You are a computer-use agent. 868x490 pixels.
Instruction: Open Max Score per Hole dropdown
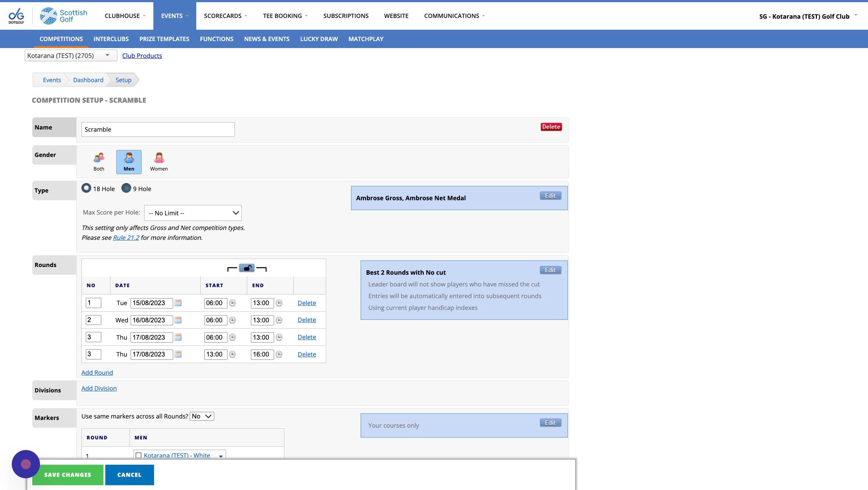point(193,213)
